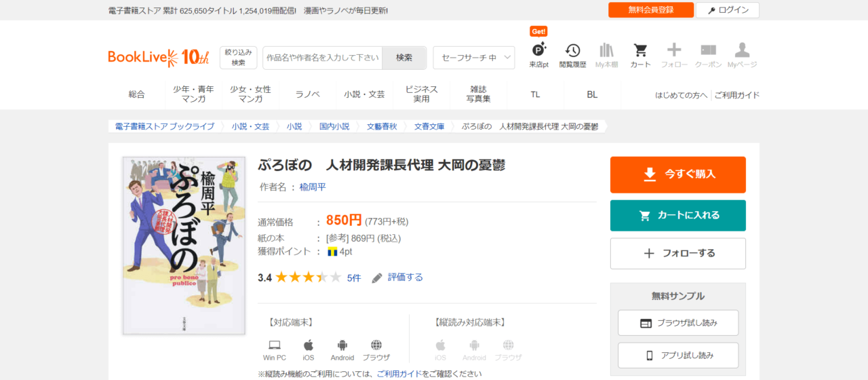Click the BookLive 10th logo
868x380 pixels.
(158, 58)
